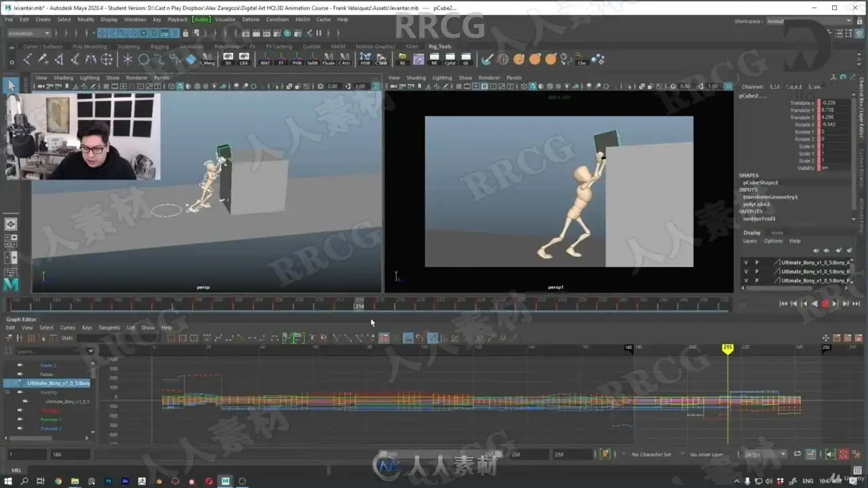The width and height of the screenshot is (868, 488).
Task: Switch to the Rigging shelf tab
Action: click(x=159, y=47)
